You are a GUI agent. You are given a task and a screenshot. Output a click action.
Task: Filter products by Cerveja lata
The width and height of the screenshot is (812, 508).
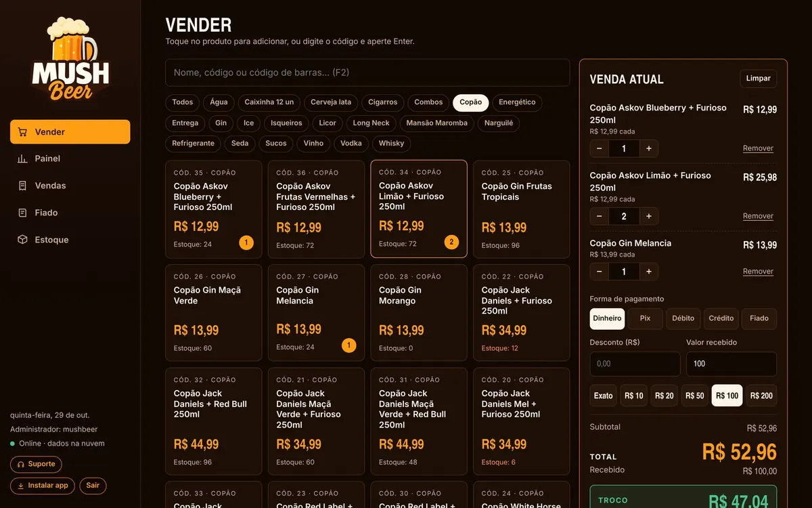coord(331,102)
